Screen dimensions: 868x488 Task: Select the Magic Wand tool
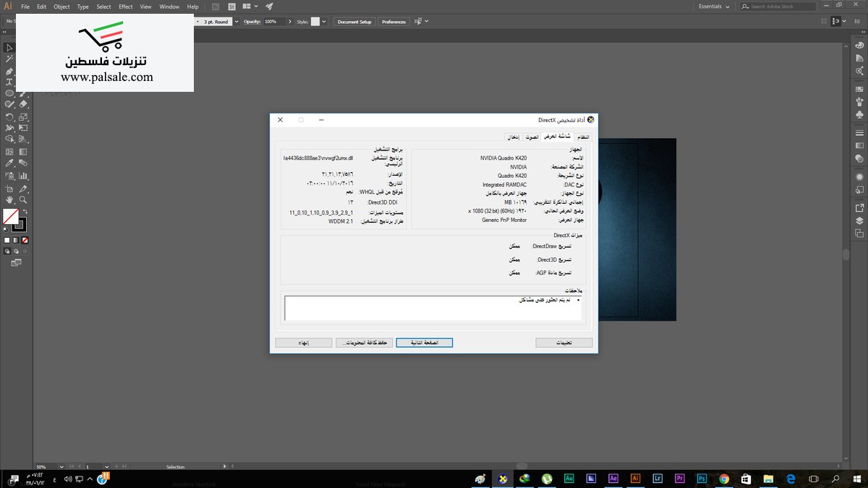click(9, 59)
